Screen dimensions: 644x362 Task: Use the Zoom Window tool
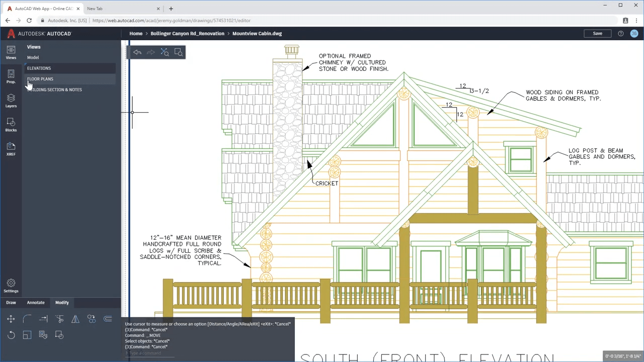(178, 52)
